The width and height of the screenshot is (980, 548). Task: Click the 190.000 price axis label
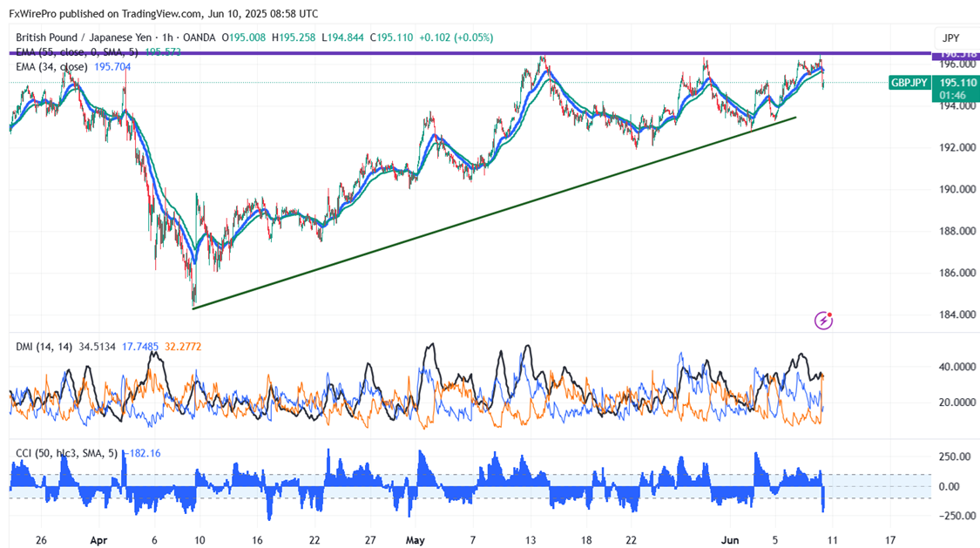coord(957,189)
